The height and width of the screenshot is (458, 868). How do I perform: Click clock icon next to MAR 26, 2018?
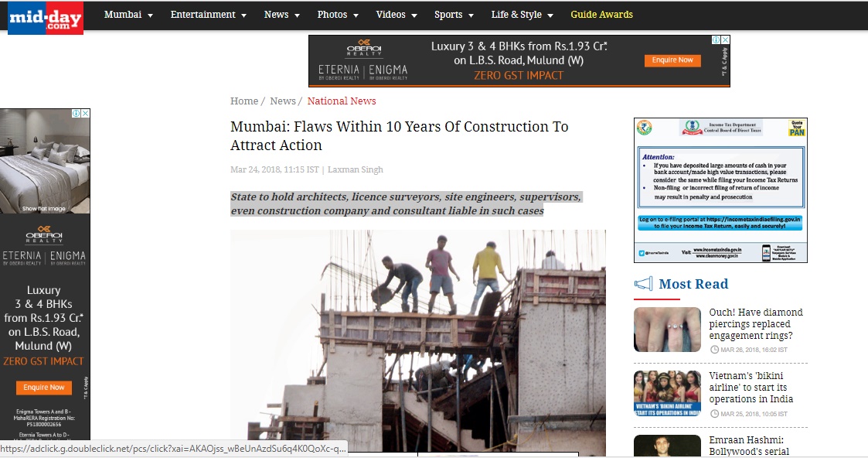714,350
